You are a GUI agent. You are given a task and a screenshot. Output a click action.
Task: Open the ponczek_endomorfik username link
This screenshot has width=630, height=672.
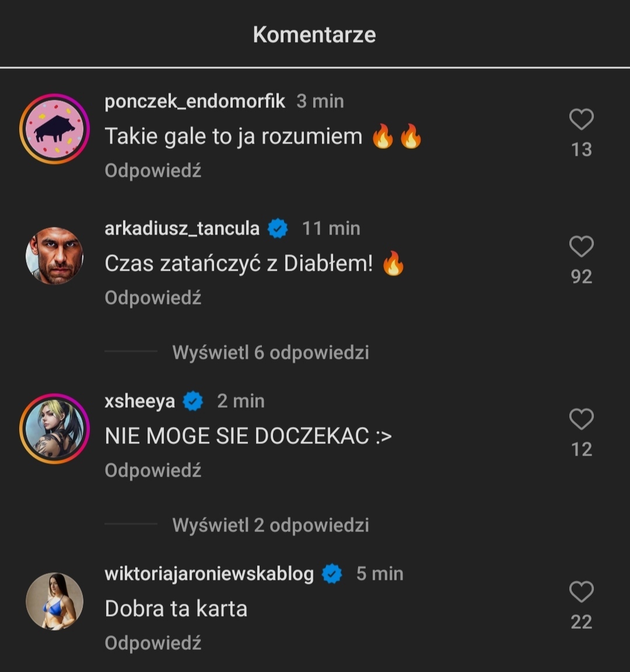pyautogui.click(x=195, y=101)
